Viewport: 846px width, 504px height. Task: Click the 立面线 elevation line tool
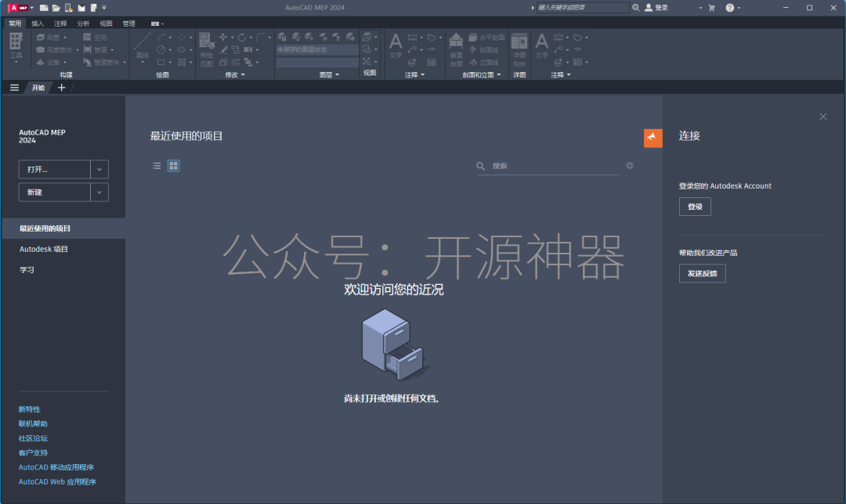[483, 62]
